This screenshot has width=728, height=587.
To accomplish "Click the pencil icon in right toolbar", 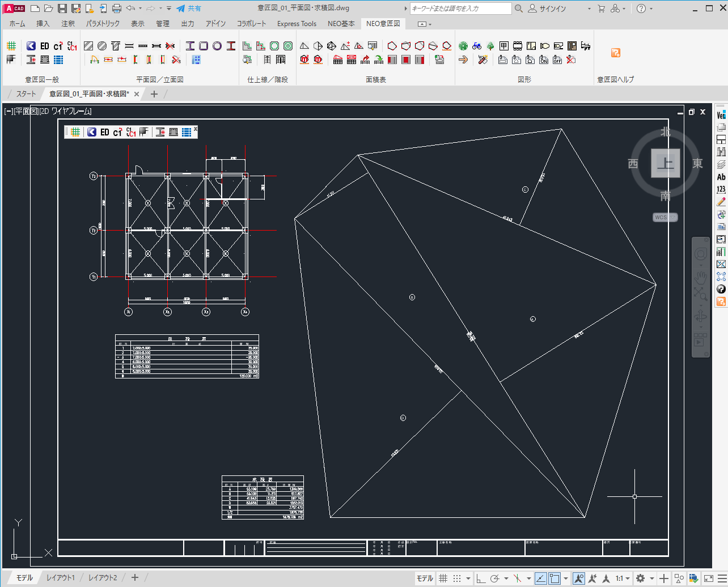I will pos(721,202).
